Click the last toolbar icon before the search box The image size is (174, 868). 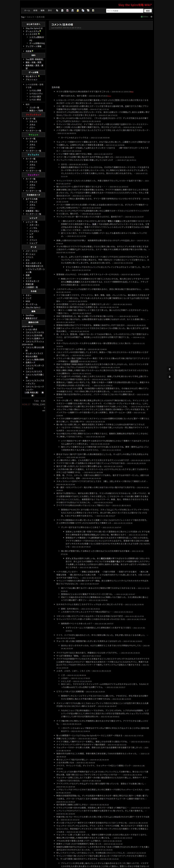tap(93, 10)
